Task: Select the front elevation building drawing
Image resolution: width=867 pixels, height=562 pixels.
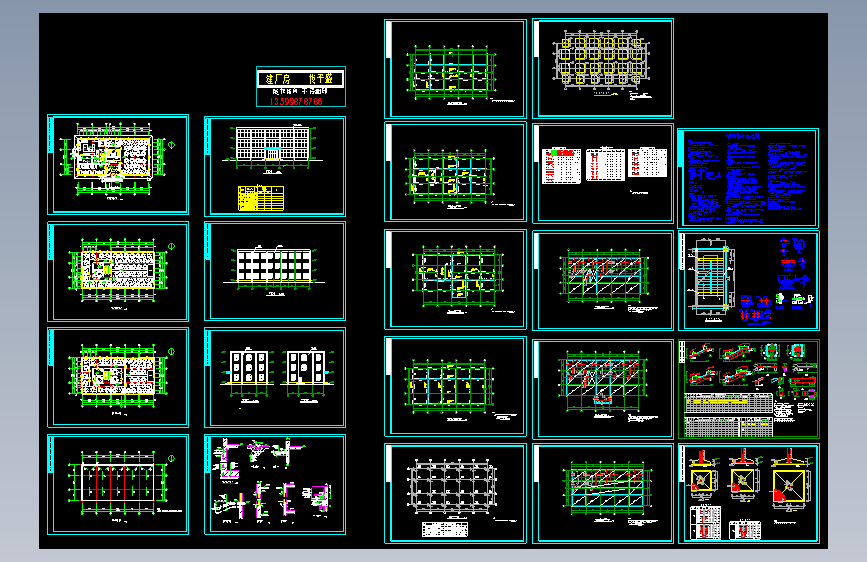Action: pyautogui.click(x=273, y=144)
